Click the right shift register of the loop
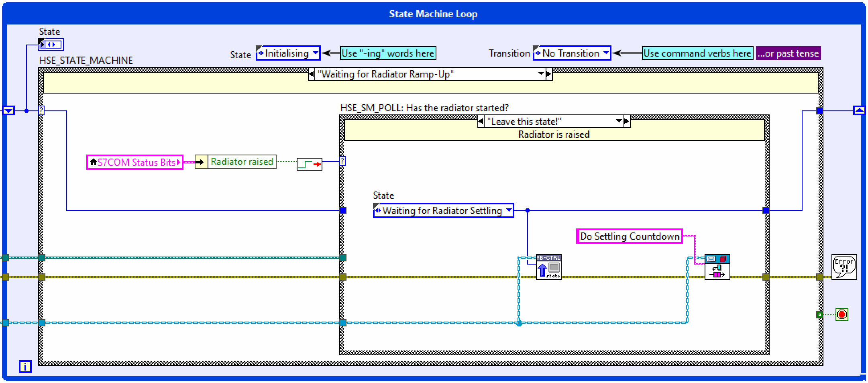Image resolution: width=868 pixels, height=383 pixels. coord(859,110)
